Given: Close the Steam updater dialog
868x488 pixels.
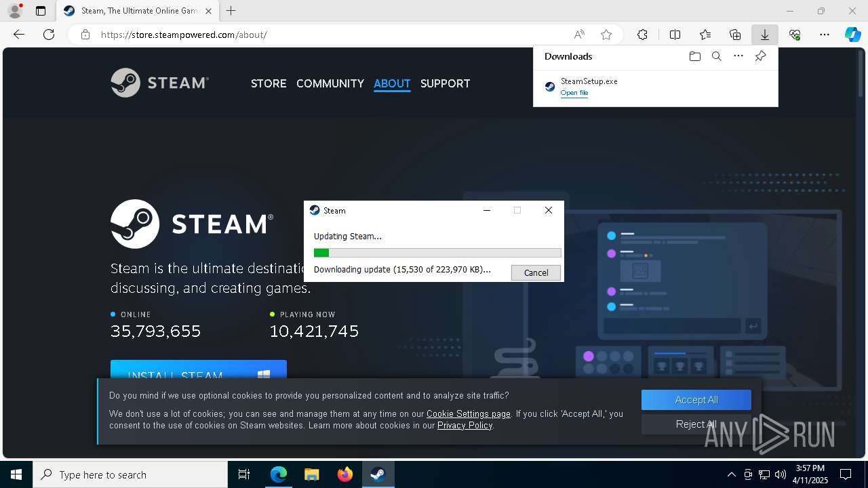Looking at the screenshot, I should 549,210.
